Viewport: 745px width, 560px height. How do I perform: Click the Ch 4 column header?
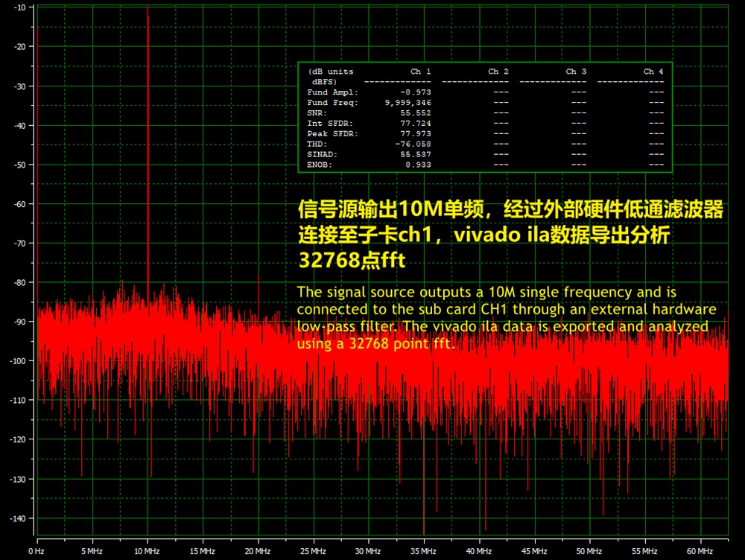point(653,71)
